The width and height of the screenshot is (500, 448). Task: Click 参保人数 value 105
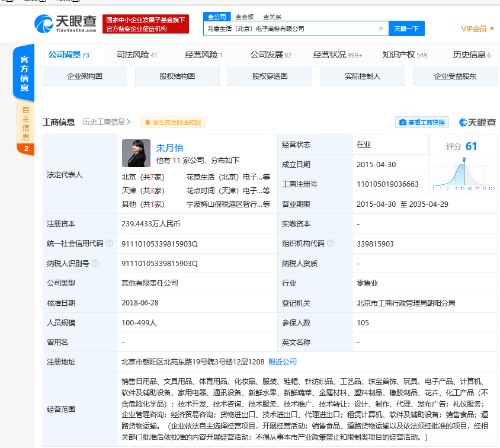363,323
